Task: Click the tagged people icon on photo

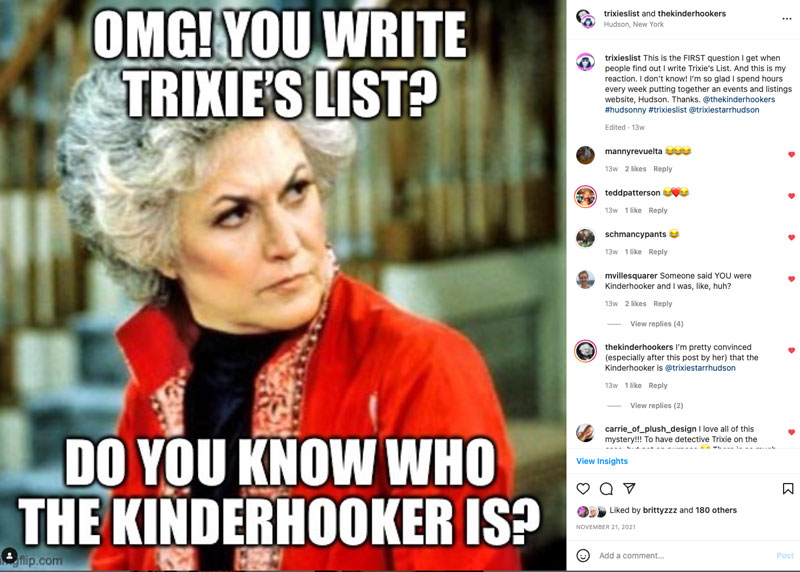Action: tap(9, 555)
